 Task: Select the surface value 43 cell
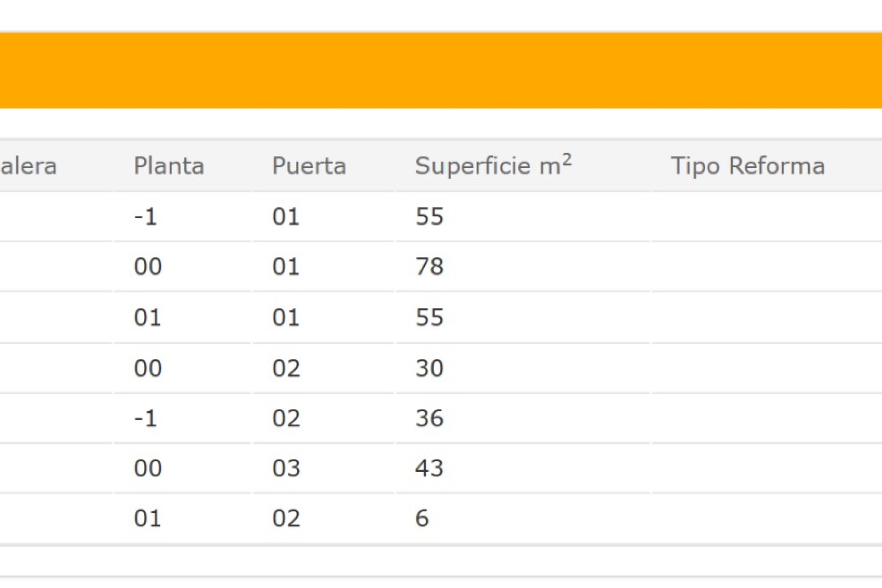click(x=430, y=468)
